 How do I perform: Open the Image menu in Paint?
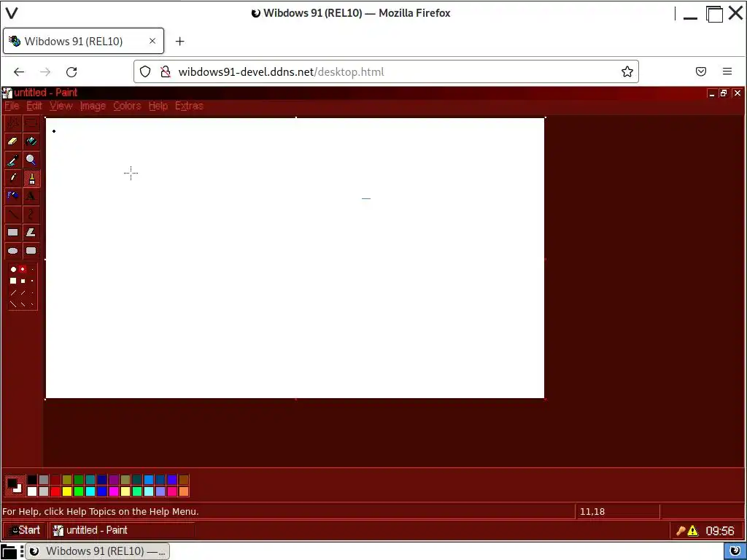click(93, 106)
